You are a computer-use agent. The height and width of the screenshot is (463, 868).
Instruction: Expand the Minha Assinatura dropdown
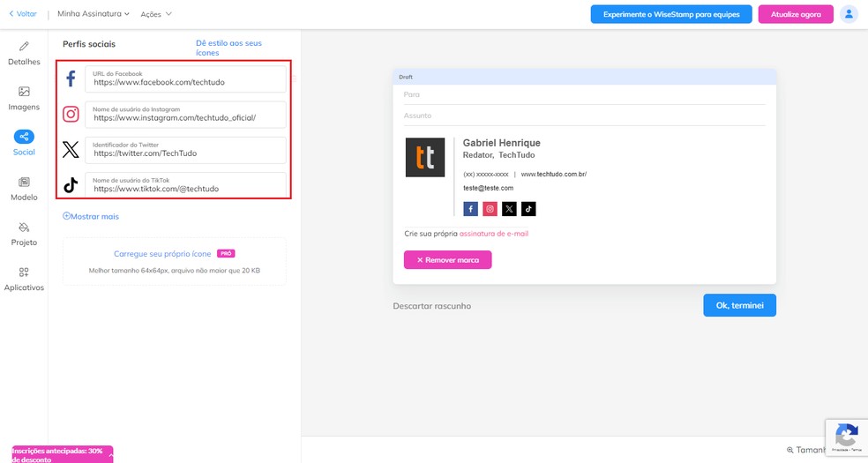[x=94, y=14]
